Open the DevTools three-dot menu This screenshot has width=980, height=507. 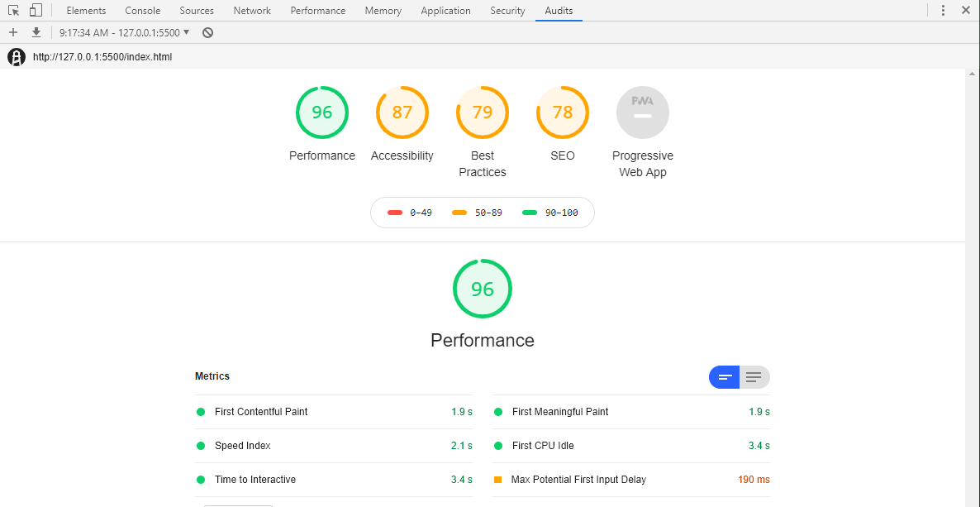[x=943, y=11]
